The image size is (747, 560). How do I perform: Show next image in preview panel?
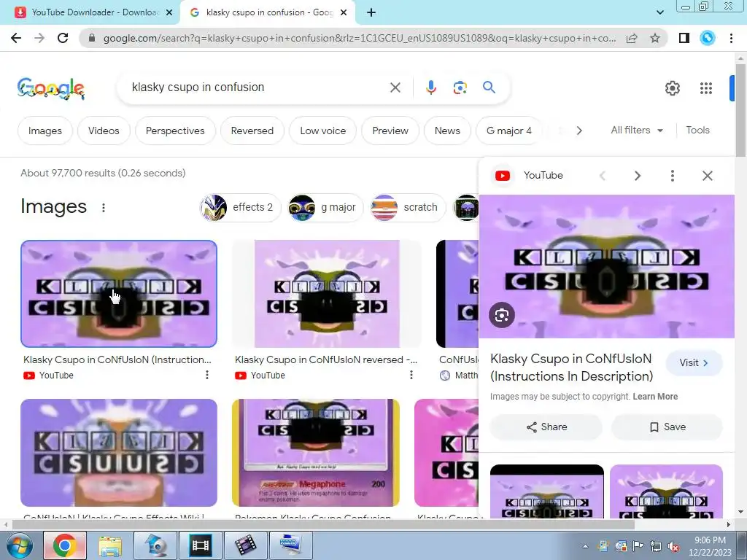click(638, 176)
